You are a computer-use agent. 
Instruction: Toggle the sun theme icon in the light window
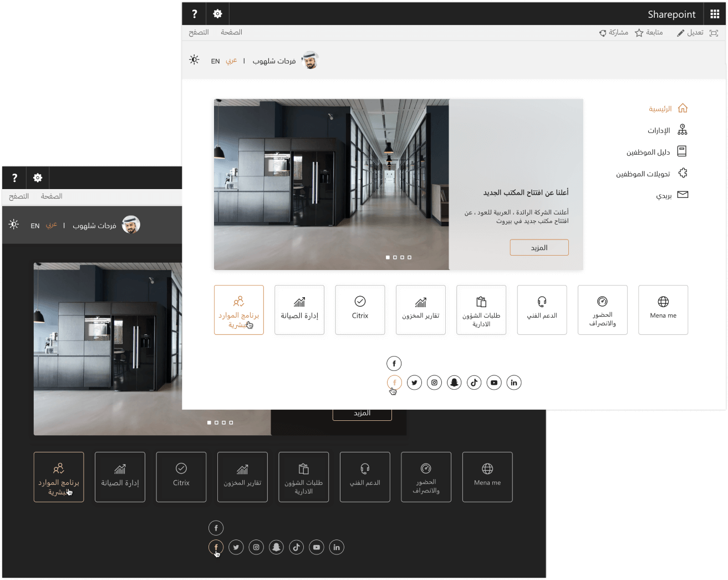click(x=194, y=60)
